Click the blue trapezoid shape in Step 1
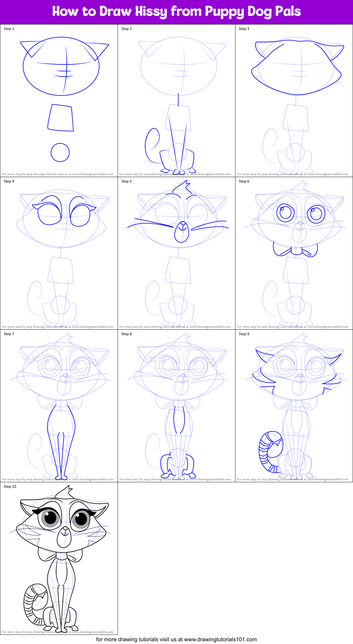This screenshot has height=644, width=353. click(x=61, y=118)
